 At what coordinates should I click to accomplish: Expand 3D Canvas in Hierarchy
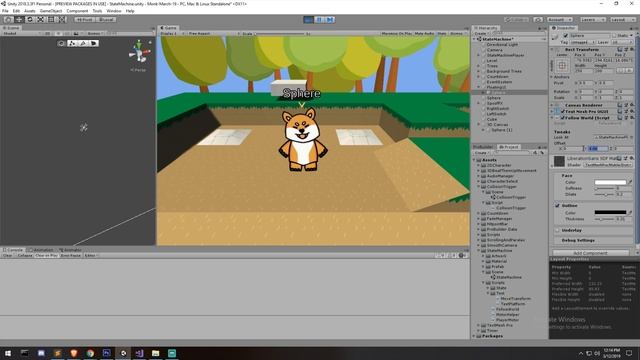click(479, 124)
